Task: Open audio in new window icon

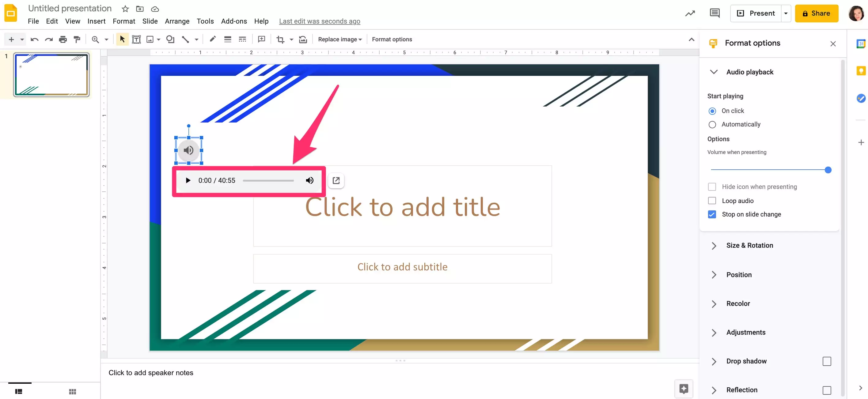Action: (x=336, y=180)
